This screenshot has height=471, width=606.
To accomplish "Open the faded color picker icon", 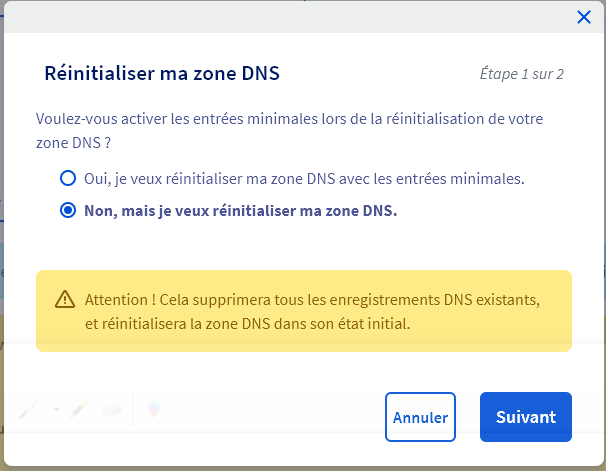I will point(153,408).
